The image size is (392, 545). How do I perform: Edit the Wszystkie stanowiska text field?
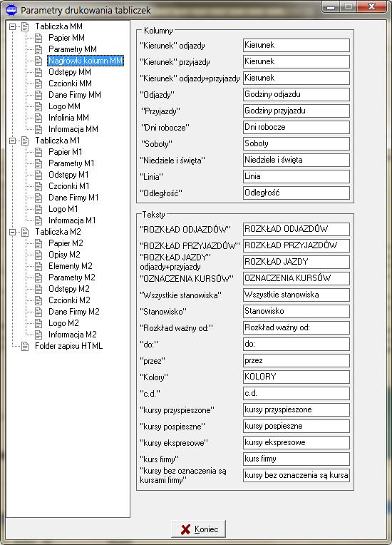tap(296, 295)
